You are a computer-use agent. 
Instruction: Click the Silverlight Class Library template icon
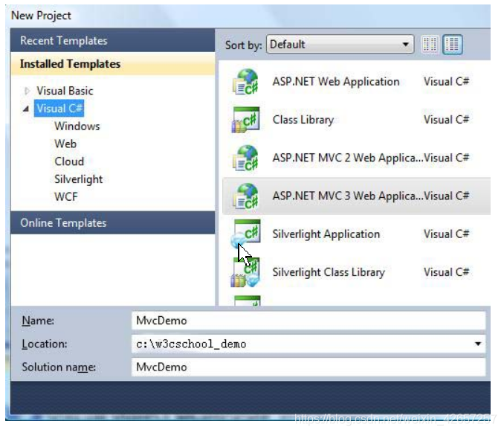pos(246,272)
